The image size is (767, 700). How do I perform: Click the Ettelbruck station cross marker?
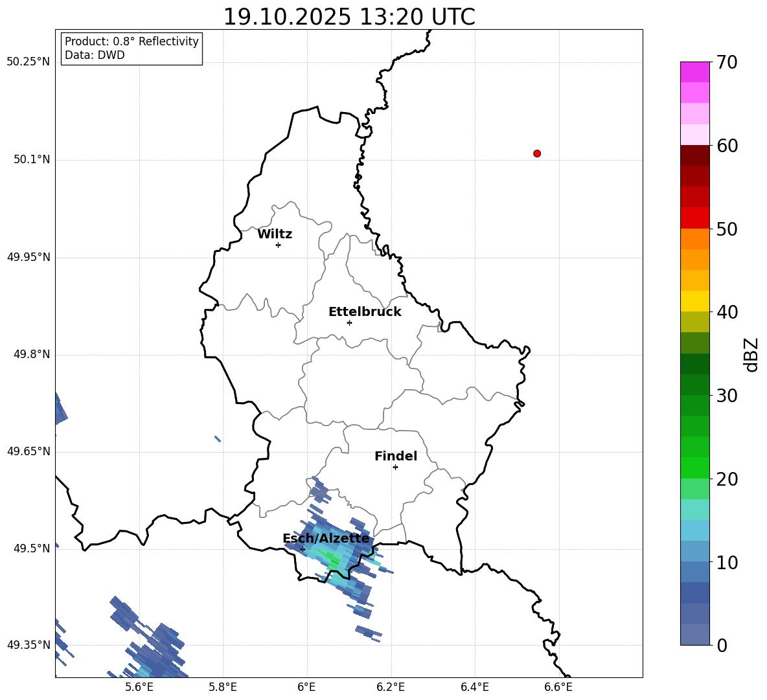coord(349,322)
